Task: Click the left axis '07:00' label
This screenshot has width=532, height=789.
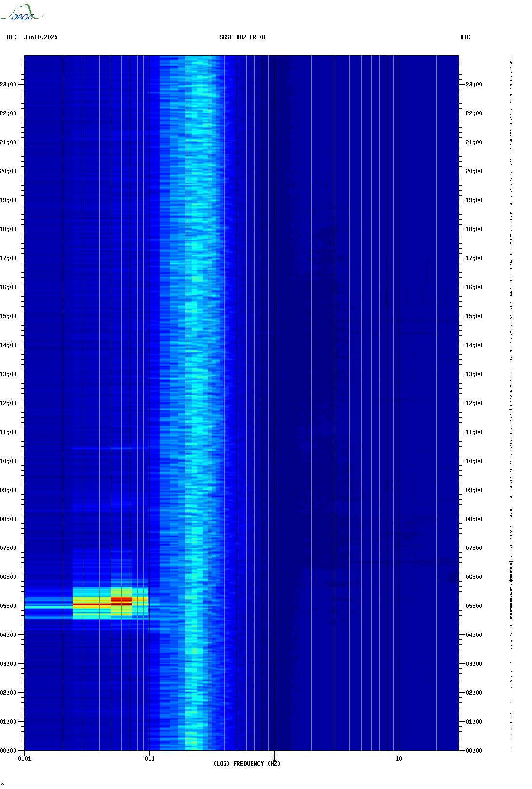Action: click(8, 548)
